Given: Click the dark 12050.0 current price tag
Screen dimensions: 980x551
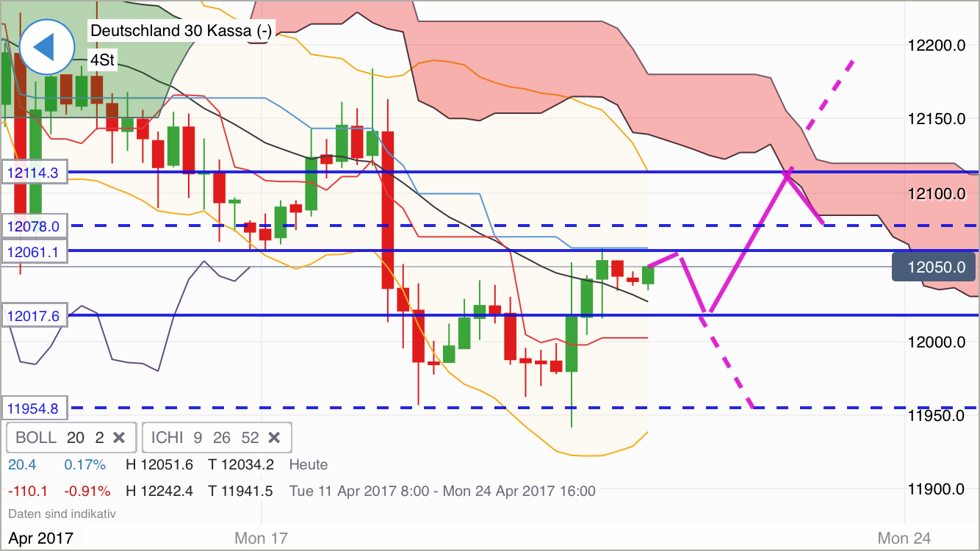Looking at the screenshot, I should (x=933, y=267).
